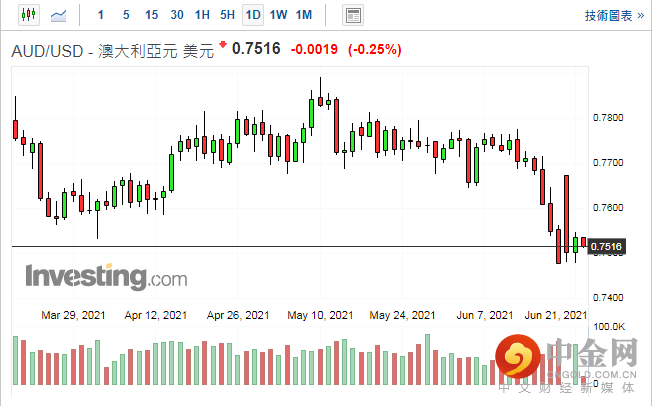
Task: Select the 1M timeframe
Action: [304, 15]
